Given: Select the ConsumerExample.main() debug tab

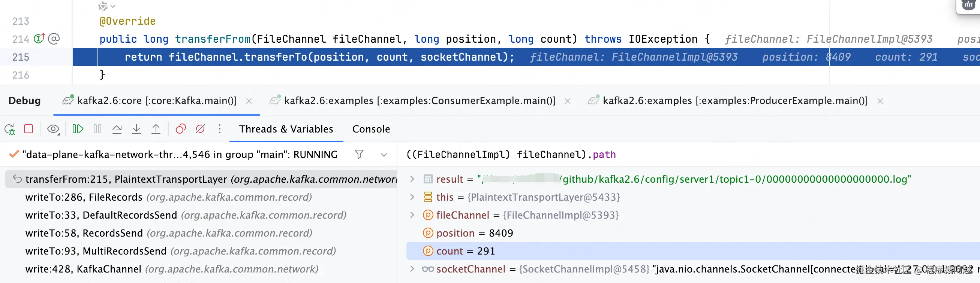Looking at the screenshot, I should tap(419, 101).
